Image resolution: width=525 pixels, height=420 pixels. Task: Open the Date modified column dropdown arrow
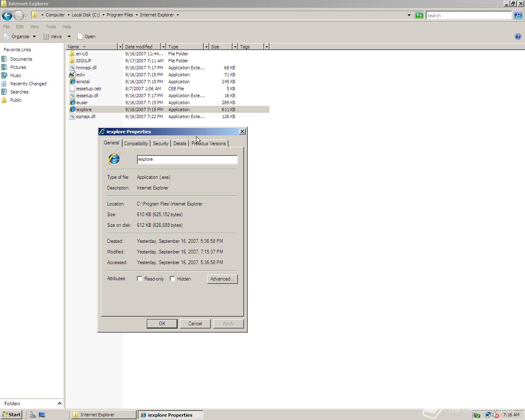(163, 47)
